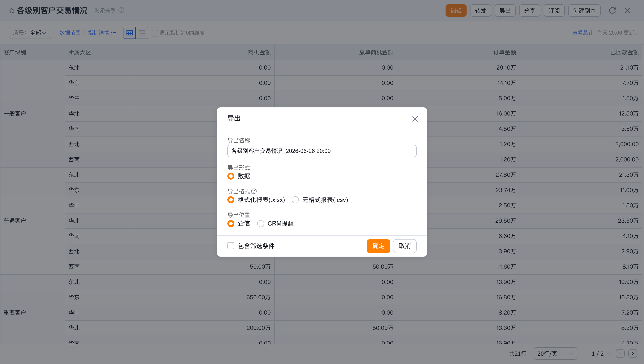Expand the scene dropdown
Screen dimensions: 644x364
pyautogui.click(x=30, y=33)
